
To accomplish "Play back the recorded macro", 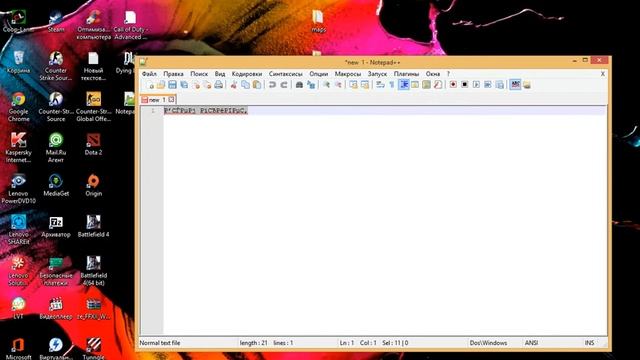I will (476, 85).
